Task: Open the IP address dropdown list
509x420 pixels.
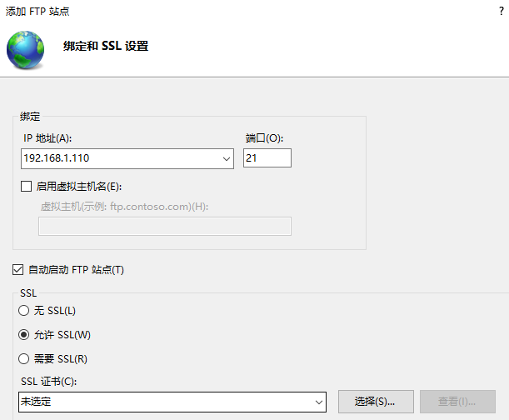Action: coord(227,159)
